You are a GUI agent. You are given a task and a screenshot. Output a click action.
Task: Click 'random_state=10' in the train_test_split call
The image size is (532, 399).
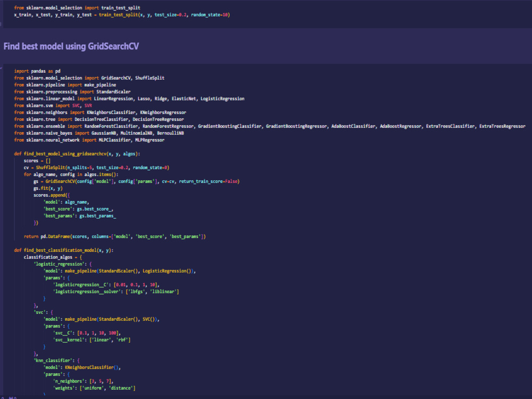(x=210, y=15)
